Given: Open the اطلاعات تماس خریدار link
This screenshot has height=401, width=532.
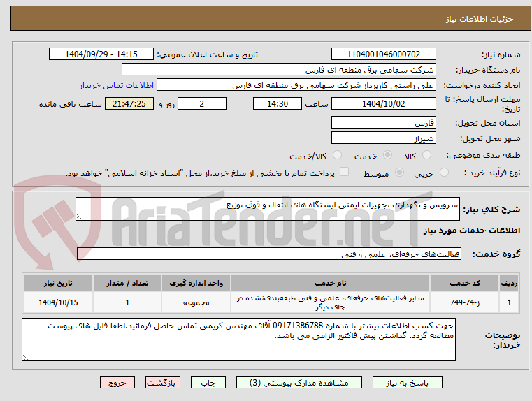Looking at the screenshot, I should pyautogui.click(x=116, y=85).
